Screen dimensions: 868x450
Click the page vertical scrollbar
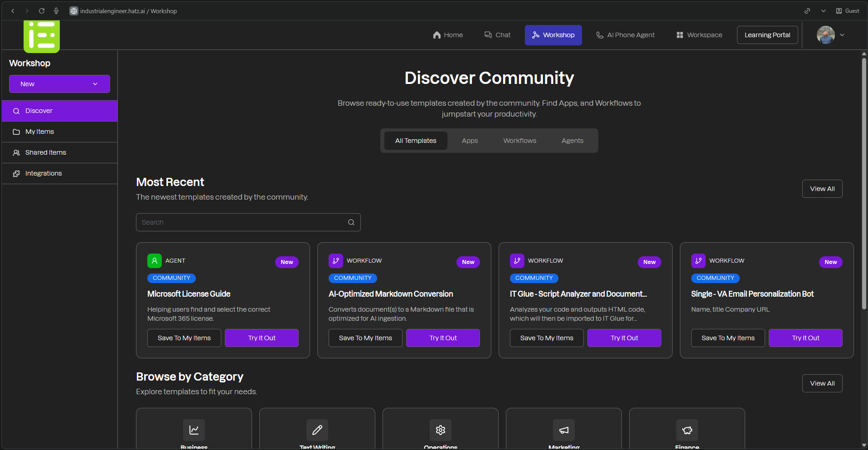coord(864,181)
